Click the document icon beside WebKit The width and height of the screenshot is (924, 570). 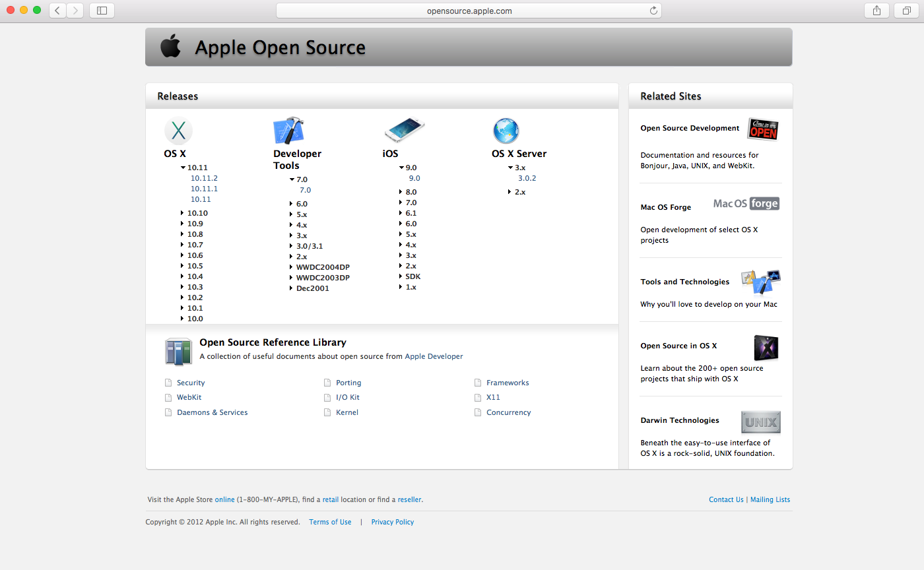click(x=168, y=398)
